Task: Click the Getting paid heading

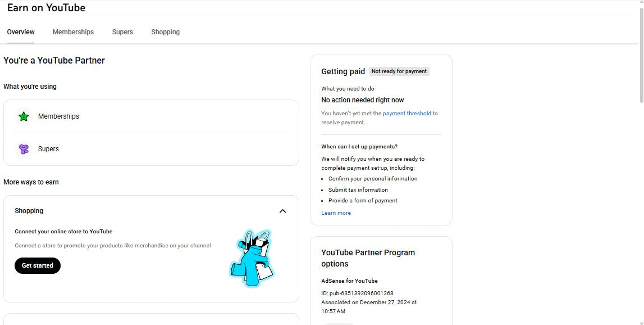Action: pyautogui.click(x=343, y=71)
